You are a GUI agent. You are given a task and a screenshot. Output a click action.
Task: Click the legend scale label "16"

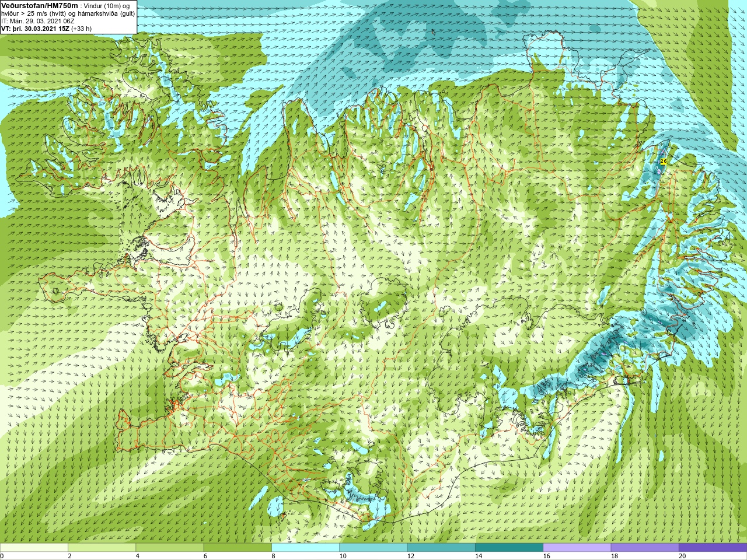tap(547, 556)
